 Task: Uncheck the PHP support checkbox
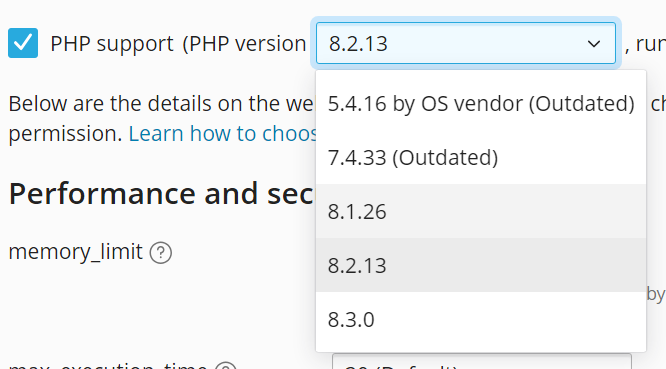23,43
